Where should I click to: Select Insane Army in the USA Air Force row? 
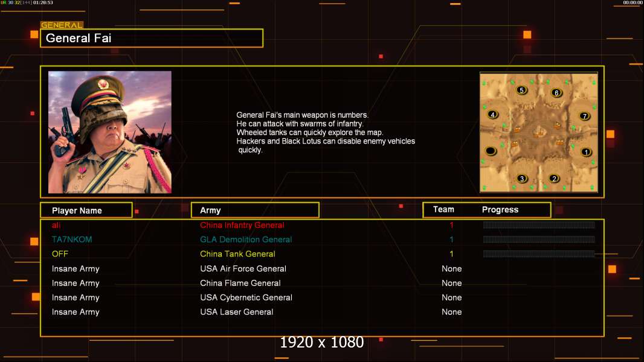point(76,268)
